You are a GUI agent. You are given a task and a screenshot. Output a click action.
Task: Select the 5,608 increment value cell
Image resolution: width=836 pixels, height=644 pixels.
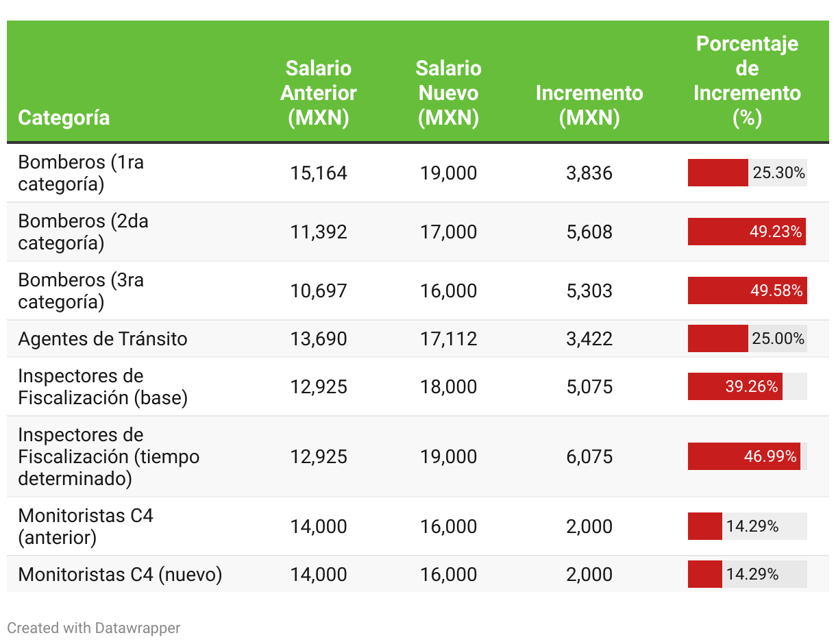point(589,232)
